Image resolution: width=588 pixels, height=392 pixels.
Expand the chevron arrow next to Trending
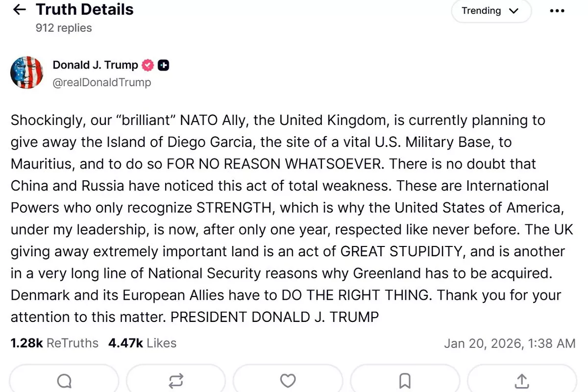click(x=514, y=11)
